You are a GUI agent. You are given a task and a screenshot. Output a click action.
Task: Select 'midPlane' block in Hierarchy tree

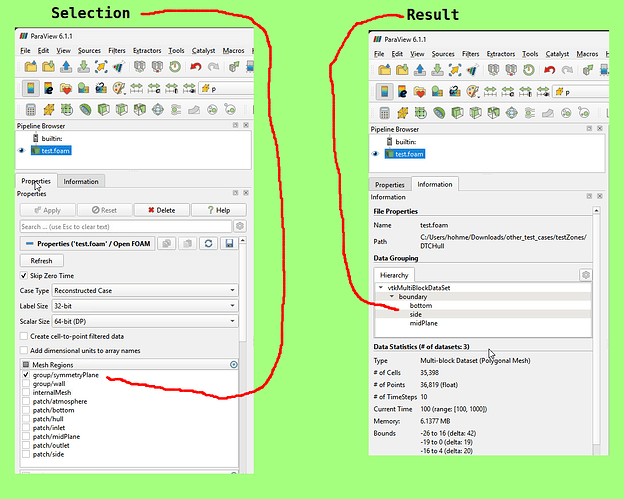(x=423, y=323)
